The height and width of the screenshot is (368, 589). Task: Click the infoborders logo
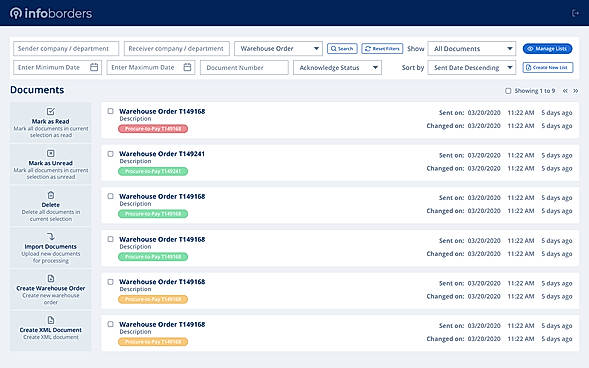point(51,13)
